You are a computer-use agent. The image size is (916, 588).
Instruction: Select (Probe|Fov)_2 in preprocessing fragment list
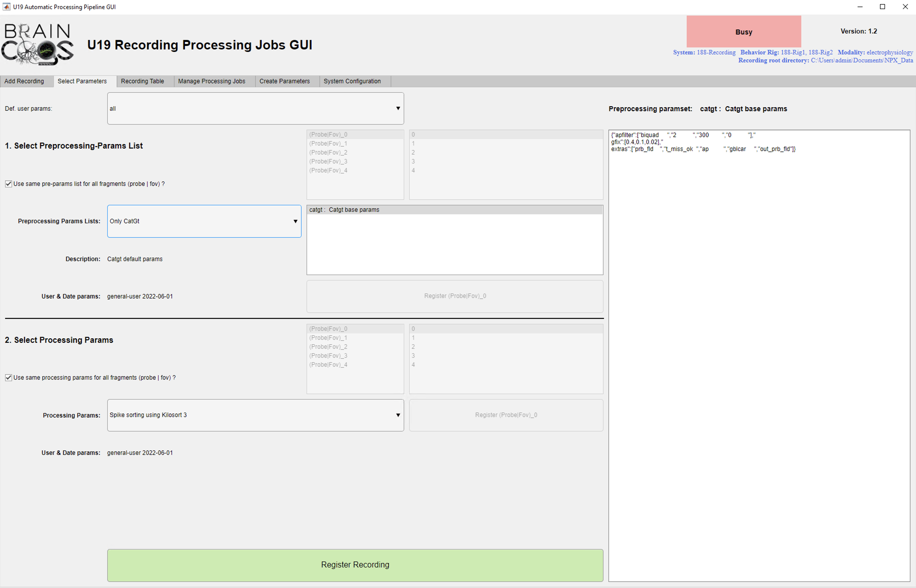355,152
